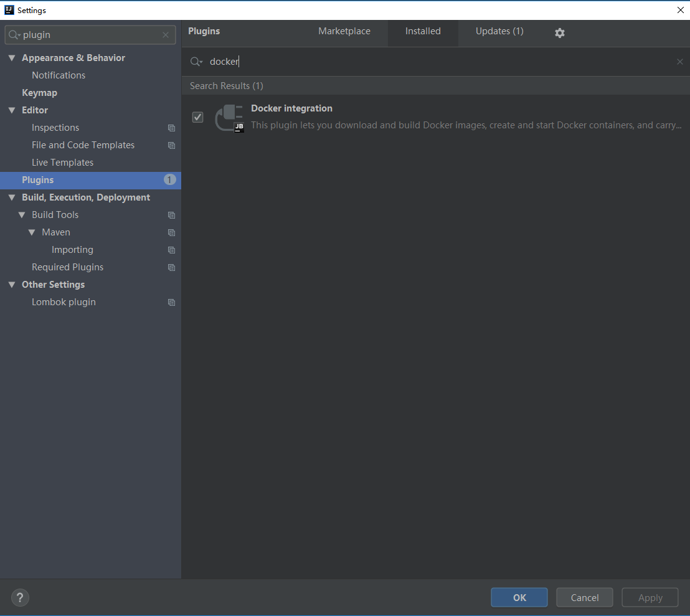
Task: Clear the settings search box text
Action: [x=166, y=35]
